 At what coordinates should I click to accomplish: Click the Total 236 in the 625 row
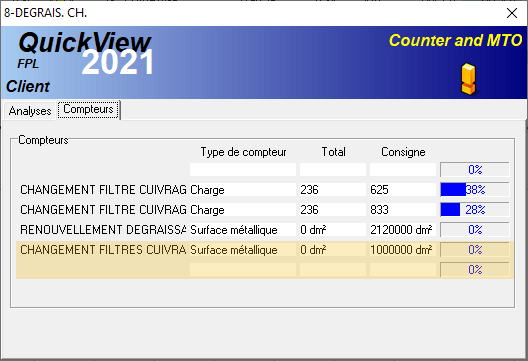333,190
